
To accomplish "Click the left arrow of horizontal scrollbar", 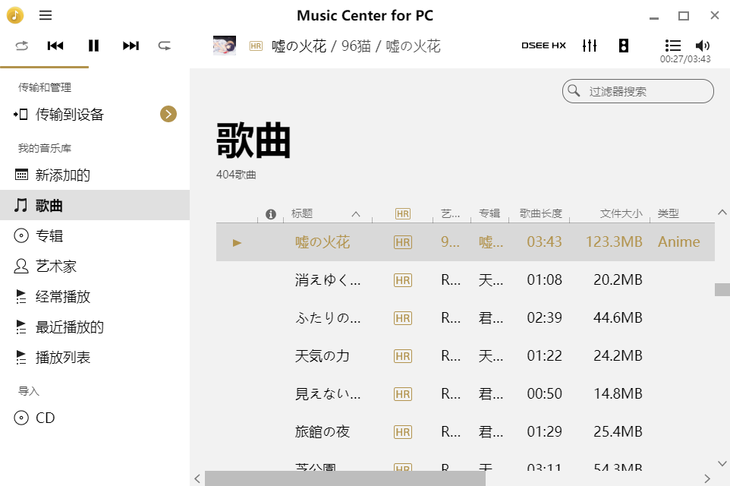I will tap(197, 479).
